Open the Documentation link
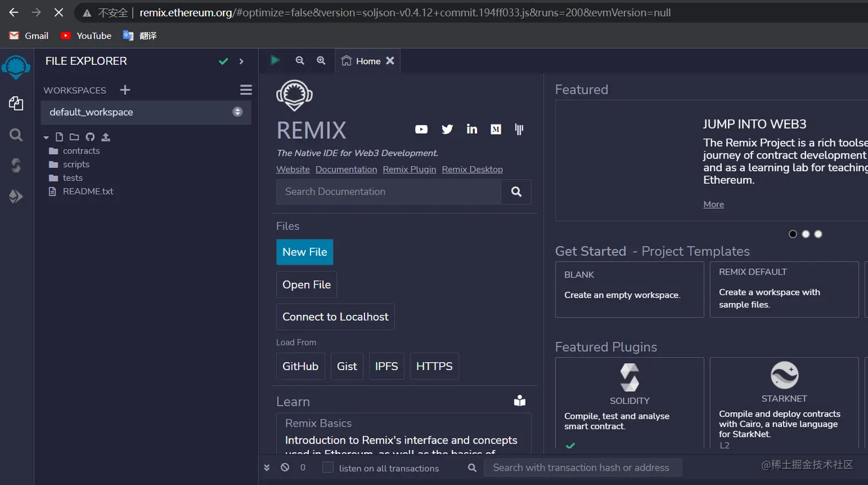Viewport: 868px width, 485px height. pyautogui.click(x=346, y=170)
